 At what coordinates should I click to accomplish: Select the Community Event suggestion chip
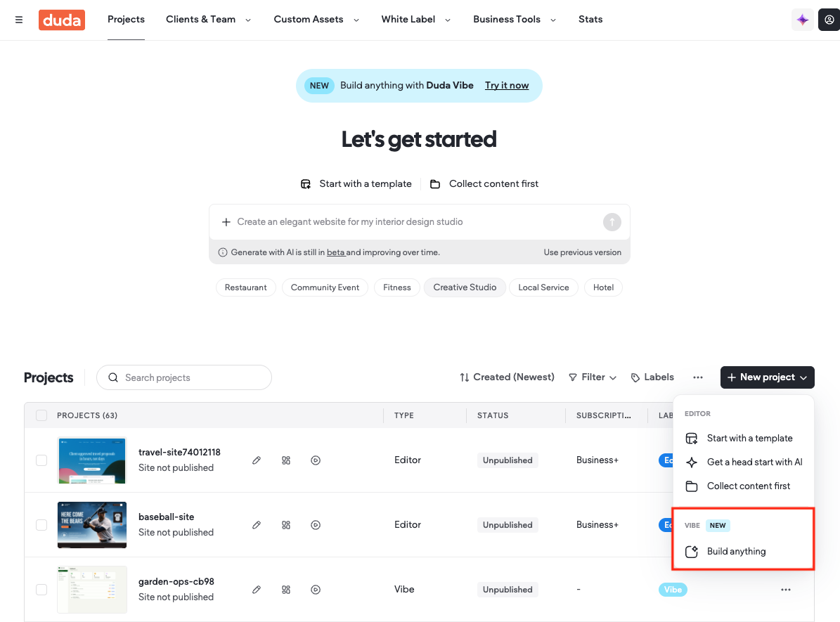325,287
